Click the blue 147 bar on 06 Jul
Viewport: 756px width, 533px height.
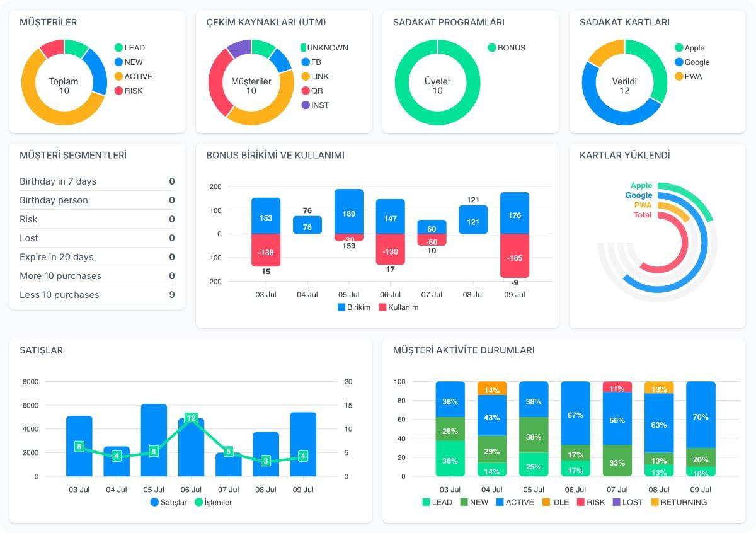tap(391, 217)
